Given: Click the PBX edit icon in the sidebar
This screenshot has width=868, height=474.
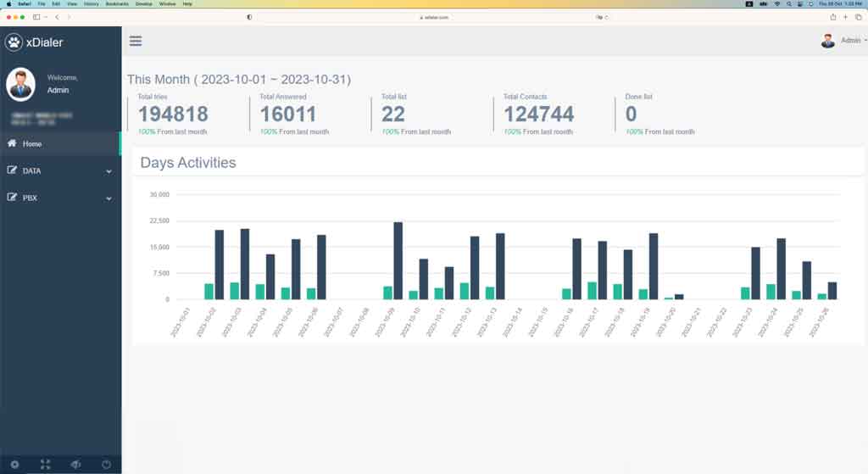Looking at the screenshot, I should [x=12, y=197].
